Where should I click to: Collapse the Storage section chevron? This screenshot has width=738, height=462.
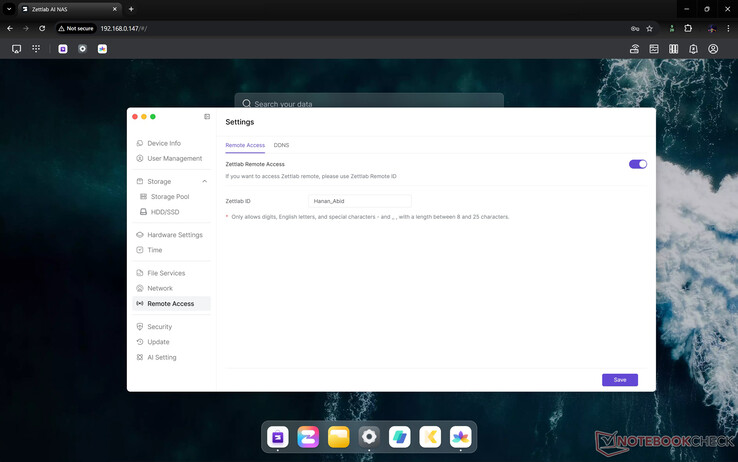(205, 182)
